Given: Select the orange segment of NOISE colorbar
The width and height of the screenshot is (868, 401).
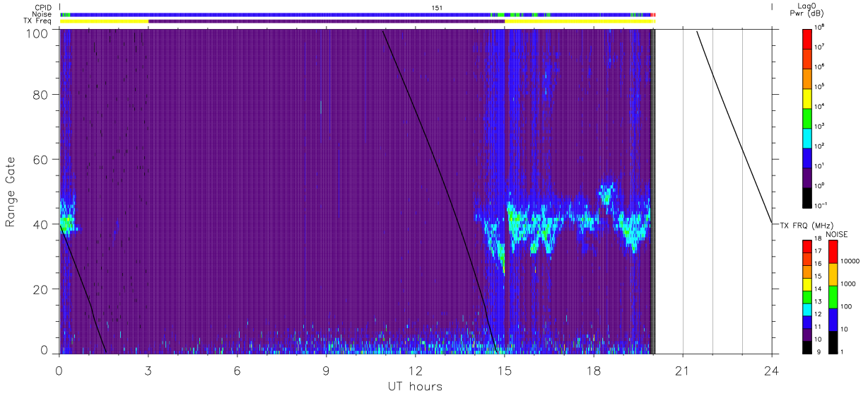Looking at the screenshot, I should (833, 274).
